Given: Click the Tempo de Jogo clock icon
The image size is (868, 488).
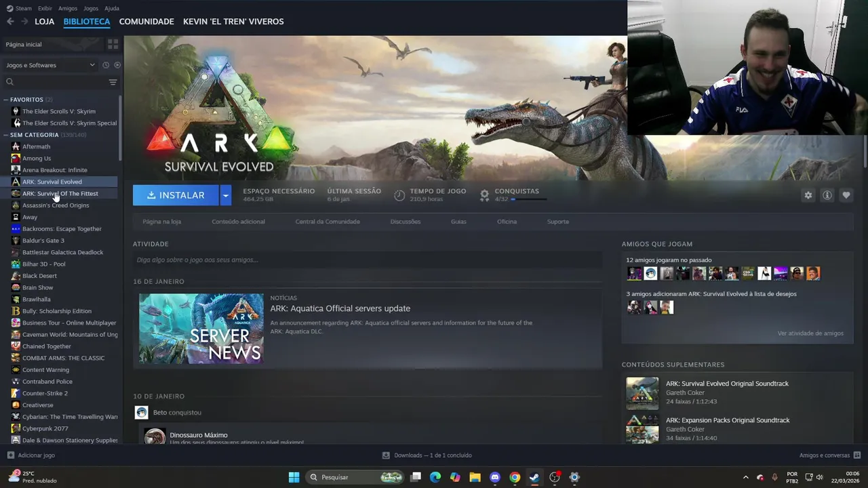Looking at the screenshot, I should (399, 195).
